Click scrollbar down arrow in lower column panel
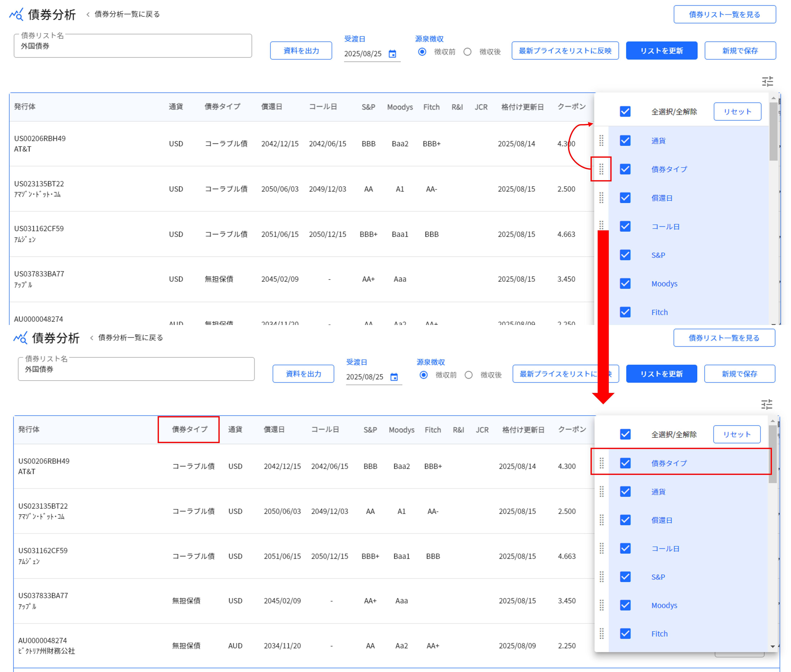791x672 pixels. tap(772, 646)
